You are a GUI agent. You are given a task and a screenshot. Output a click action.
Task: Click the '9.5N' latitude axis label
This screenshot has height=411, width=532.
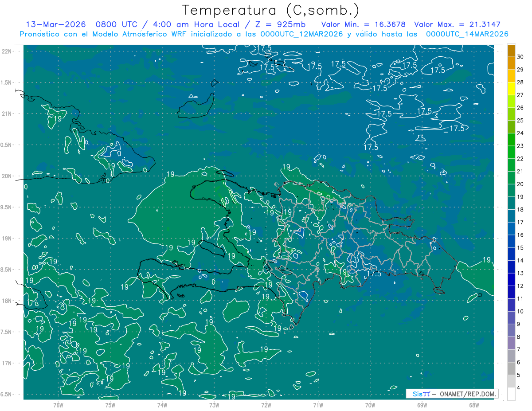[x=7, y=207]
